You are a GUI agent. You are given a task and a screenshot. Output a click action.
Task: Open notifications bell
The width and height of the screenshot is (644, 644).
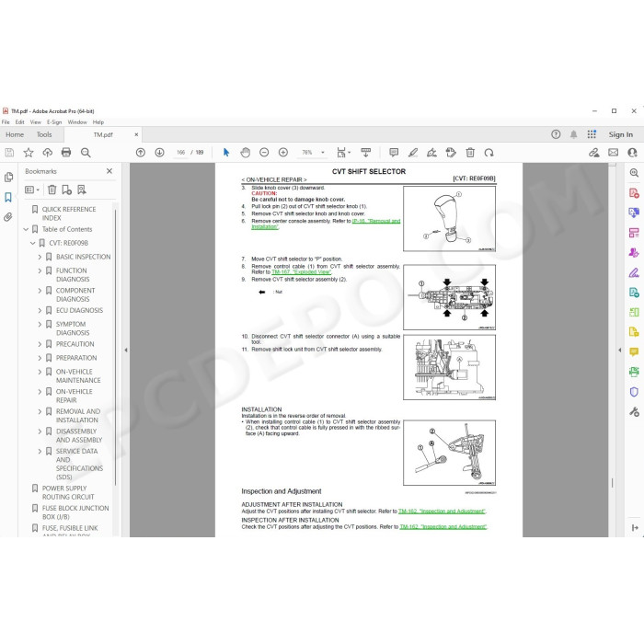573,134
